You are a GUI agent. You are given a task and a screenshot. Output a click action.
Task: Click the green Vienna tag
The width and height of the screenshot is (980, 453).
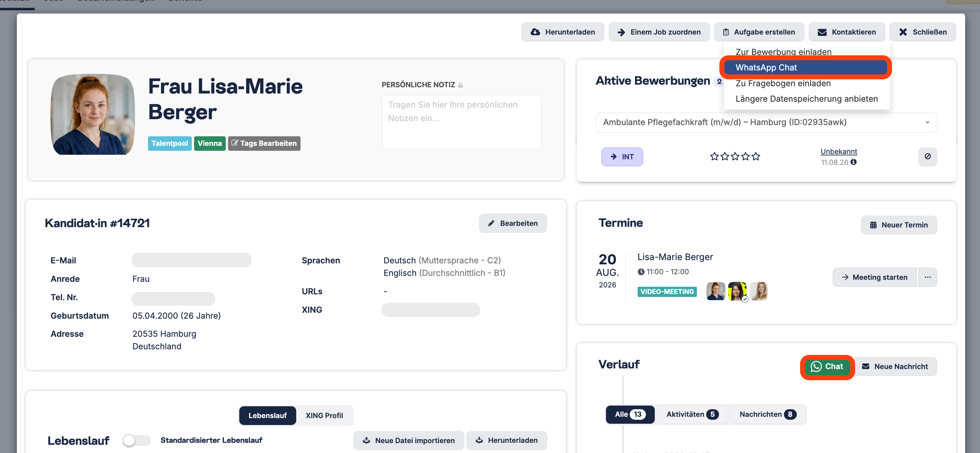pos(210,143)
